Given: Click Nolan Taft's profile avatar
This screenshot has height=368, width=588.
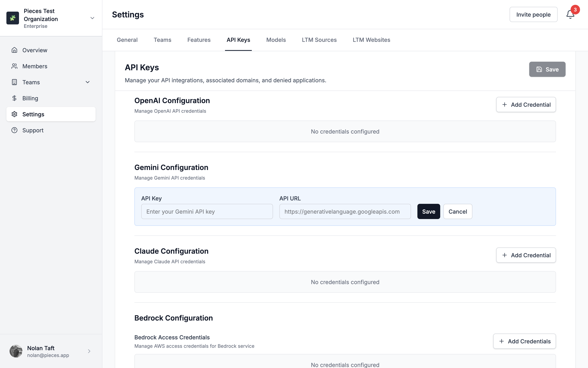Looking at the screenshot, I should point(16,351).
